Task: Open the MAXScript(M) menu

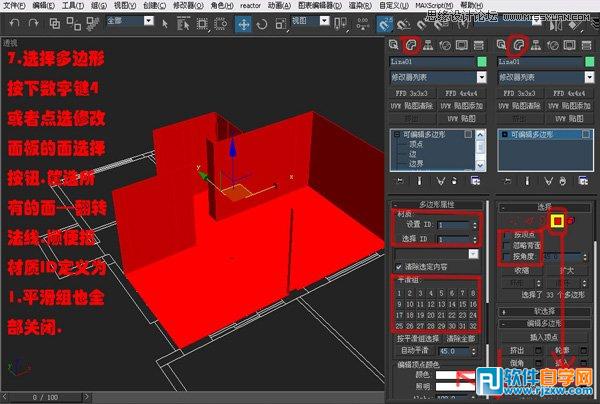Action: (434, 5)
